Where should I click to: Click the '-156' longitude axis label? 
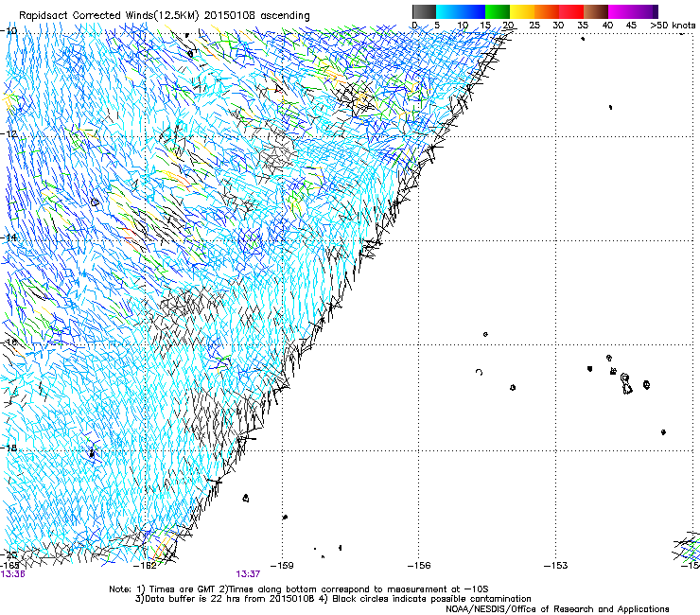point(419,566)
